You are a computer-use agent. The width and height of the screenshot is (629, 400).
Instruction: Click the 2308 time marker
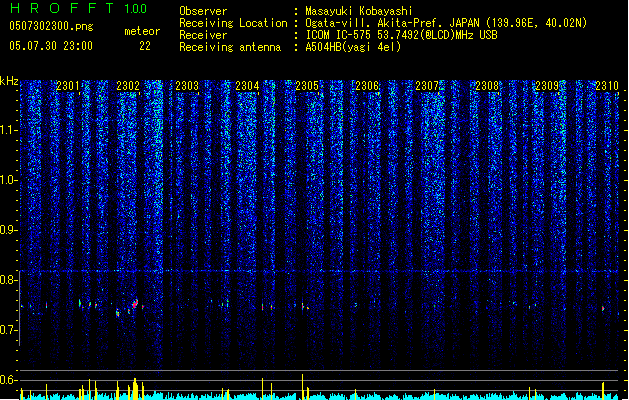pyautogui.click(x=487, y=86)
